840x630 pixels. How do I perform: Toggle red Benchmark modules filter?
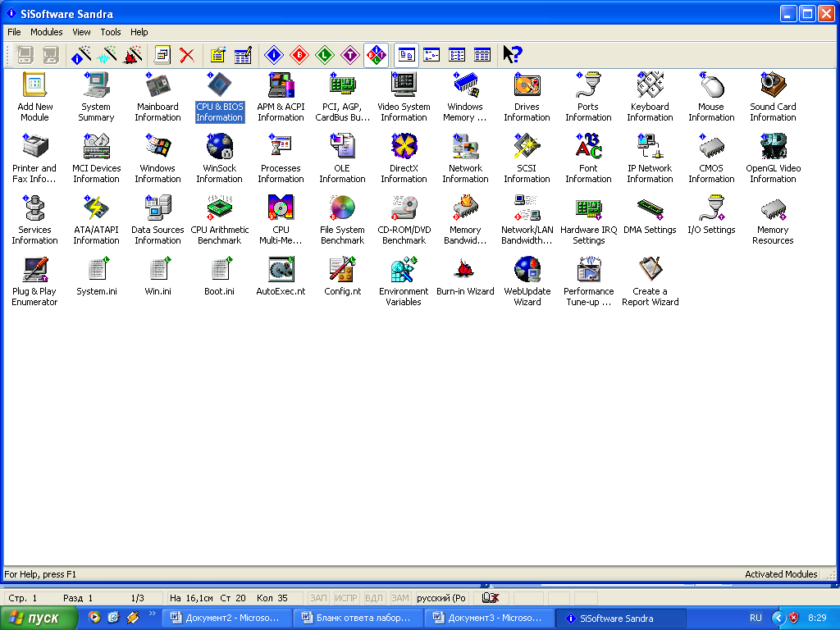click(x=299, y=55)
